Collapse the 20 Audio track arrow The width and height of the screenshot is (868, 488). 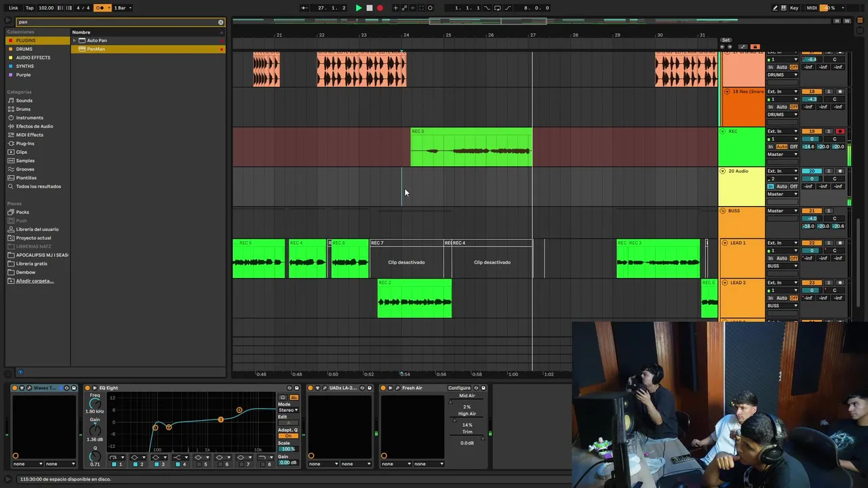pos(723,171)
